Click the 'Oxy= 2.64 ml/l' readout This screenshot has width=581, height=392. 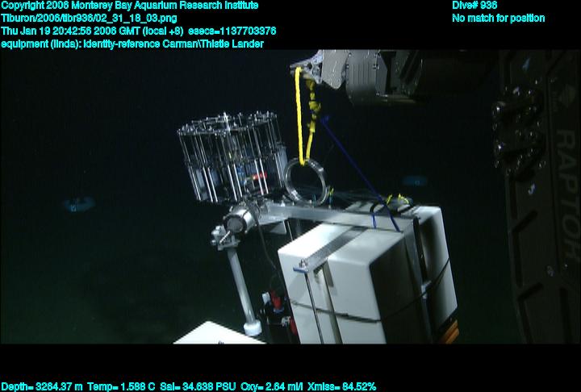pyautogui.click(x=272, y=387)
